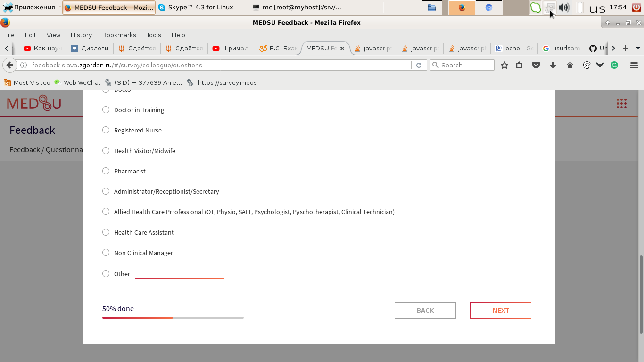
Task: Open the MEDSU apps grid icon
Action: [621, 104]
